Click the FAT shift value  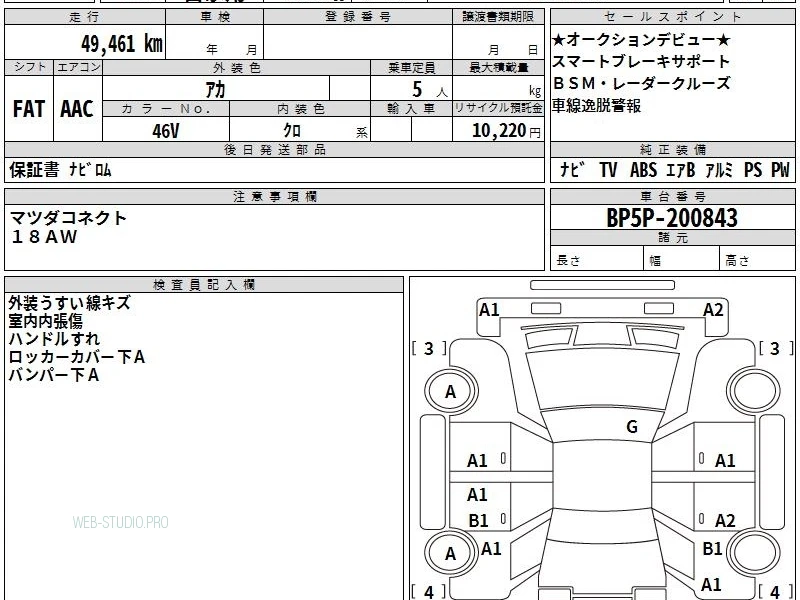pyautogui.click(x=29, y=109)
